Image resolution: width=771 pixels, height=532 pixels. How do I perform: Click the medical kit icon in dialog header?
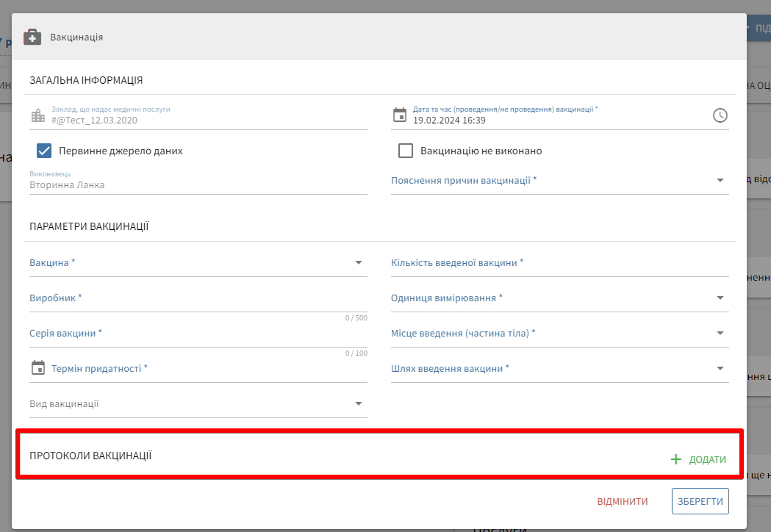[32, 37]
